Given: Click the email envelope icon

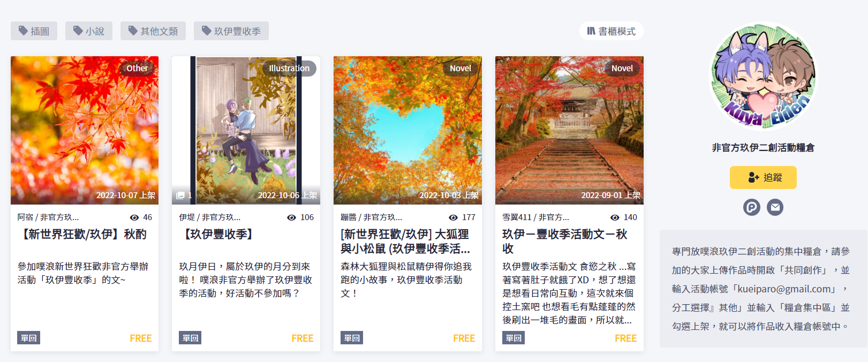Looking at the screenshot, I should [775, 207].
